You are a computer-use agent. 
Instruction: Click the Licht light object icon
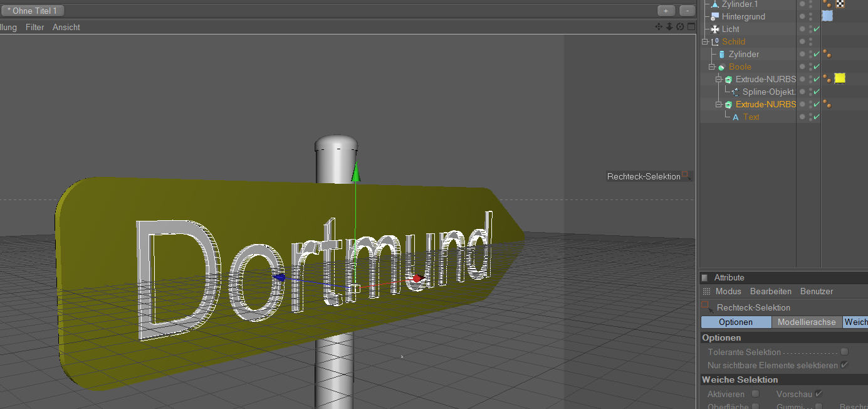714,29
